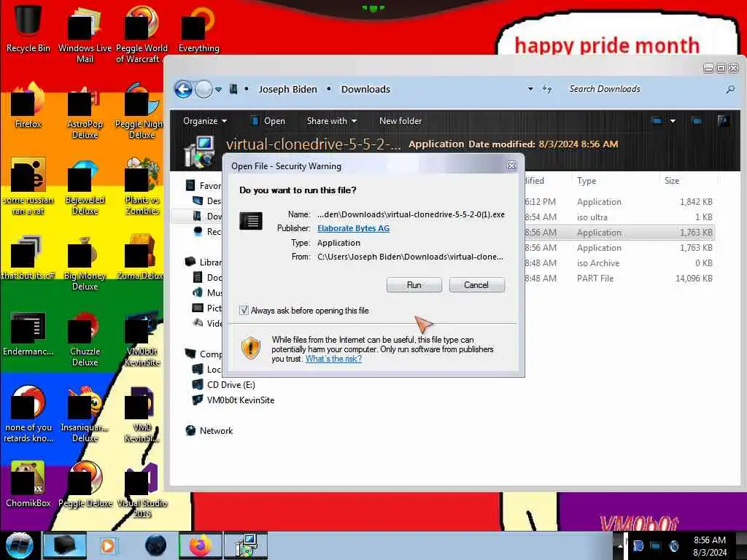
Task: Select the AstroPop Deluxe desktop icon
Action: pos(85,112)
